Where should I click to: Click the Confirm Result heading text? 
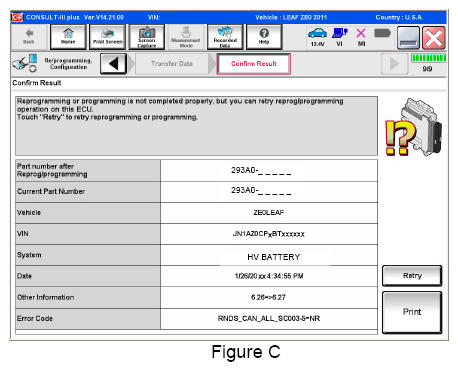point(37,83)
